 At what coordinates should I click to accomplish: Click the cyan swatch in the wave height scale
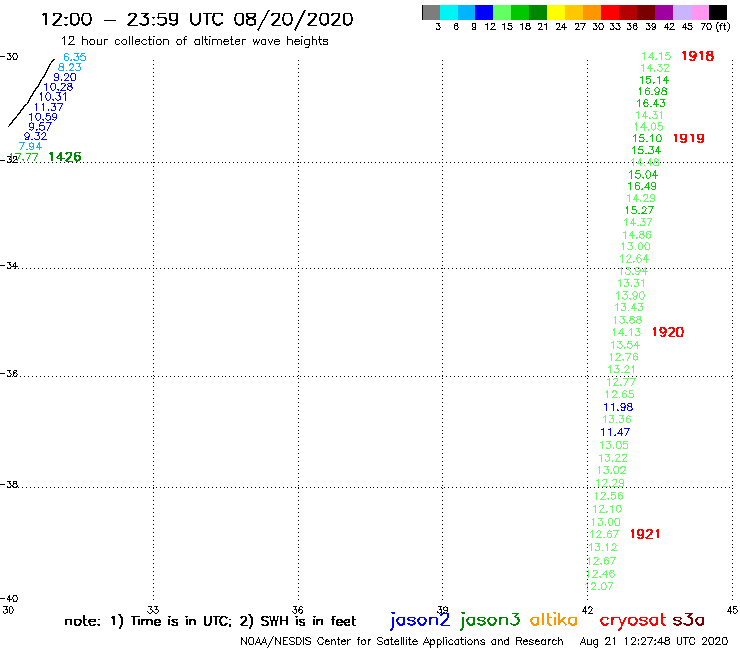pos(449,12)
